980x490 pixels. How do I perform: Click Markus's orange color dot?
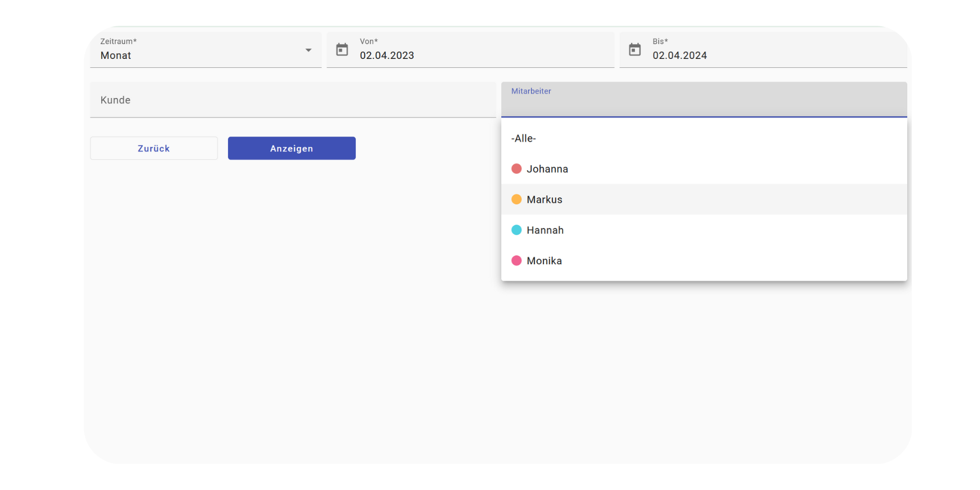click(x=516, y=199)
